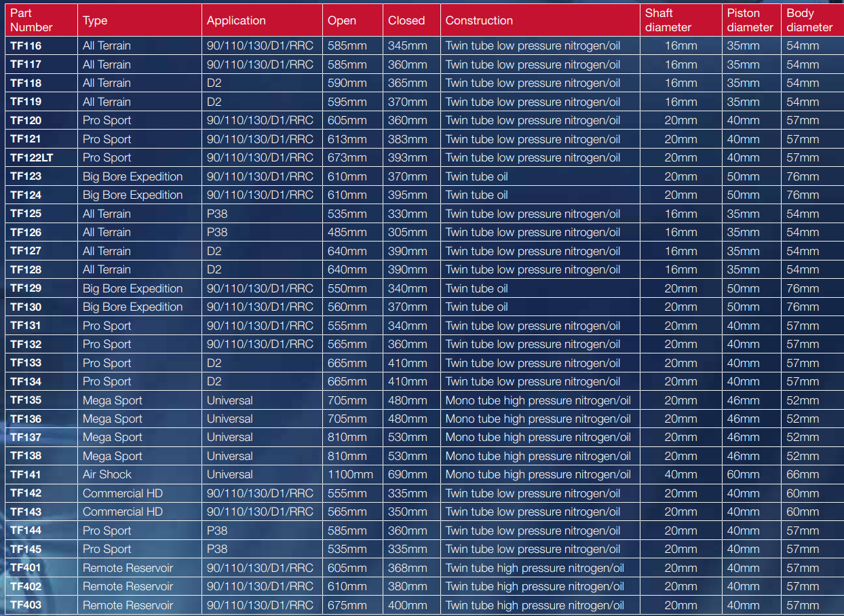Click part number TF128

[x=26, y=270]
